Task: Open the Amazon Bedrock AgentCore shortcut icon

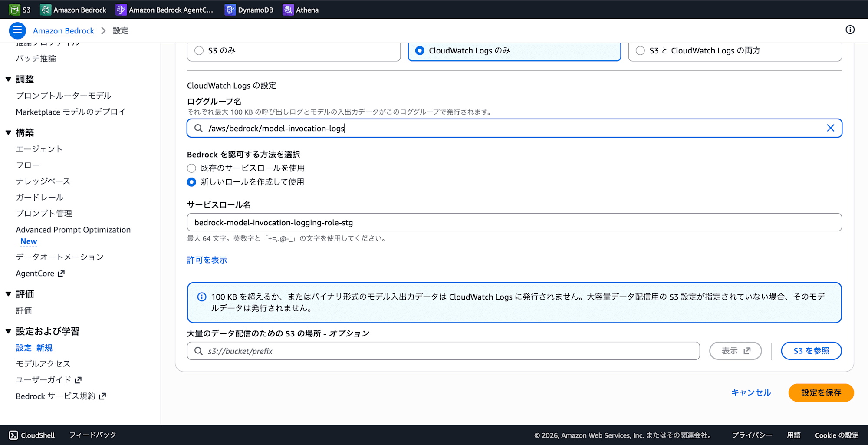Action: click(121, 10)
